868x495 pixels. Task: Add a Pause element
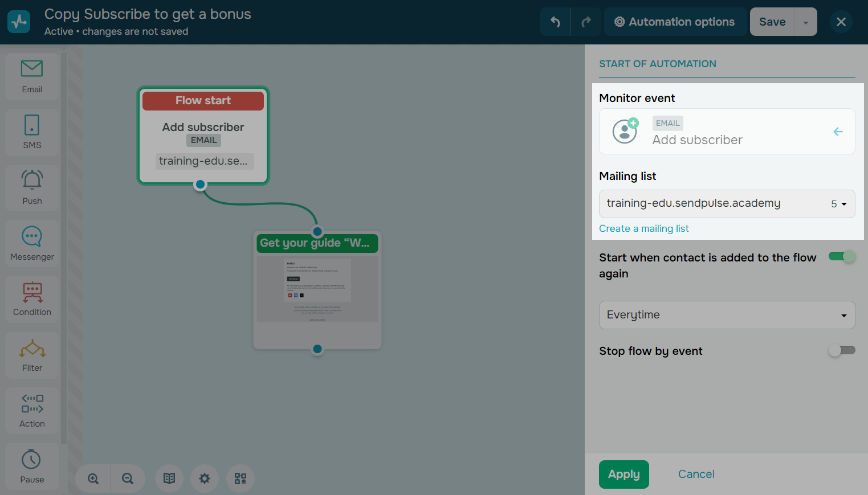(x=32, y=467)
